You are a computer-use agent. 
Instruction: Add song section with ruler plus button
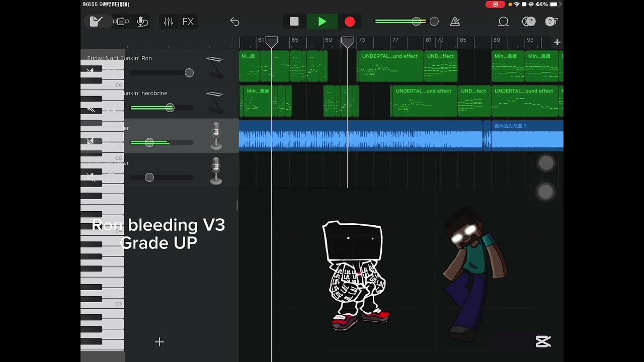(557, 42)
